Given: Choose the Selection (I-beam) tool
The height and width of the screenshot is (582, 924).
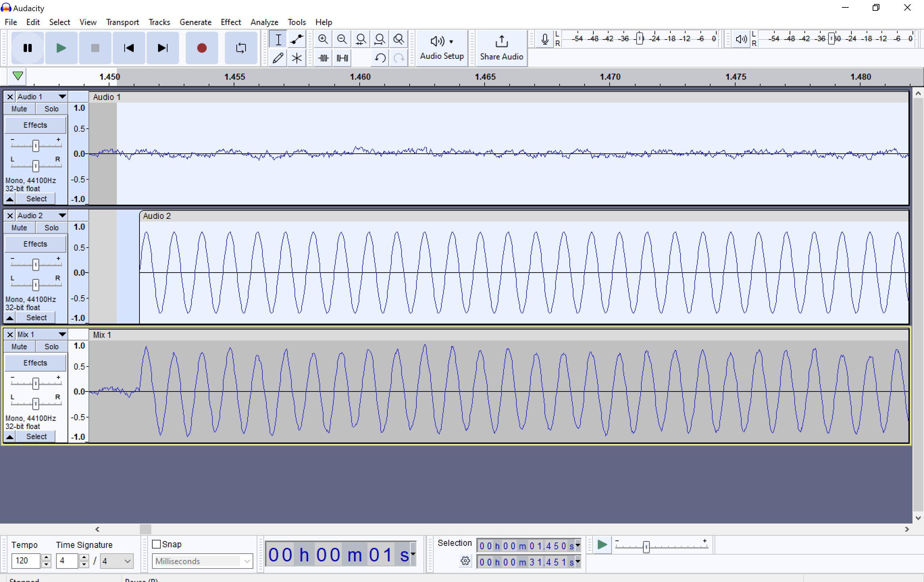Looking at the screenshot, I should 278,39.
